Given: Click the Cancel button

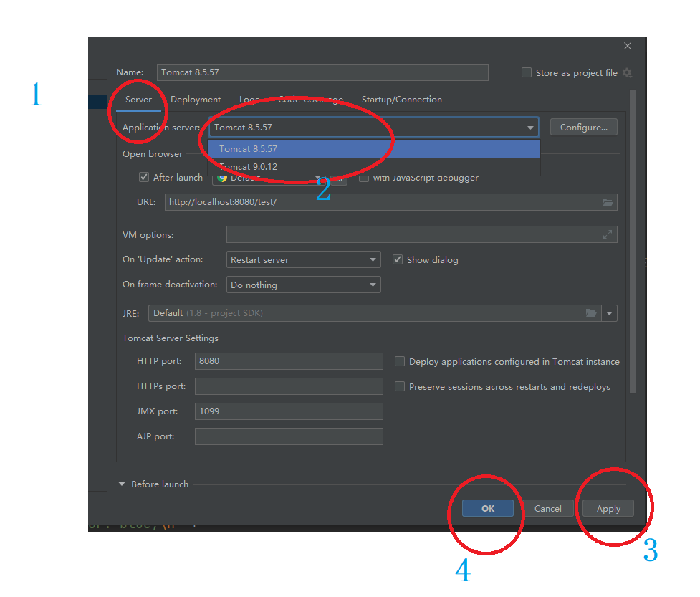Looking at the screenshot, I should click(548, 508).
